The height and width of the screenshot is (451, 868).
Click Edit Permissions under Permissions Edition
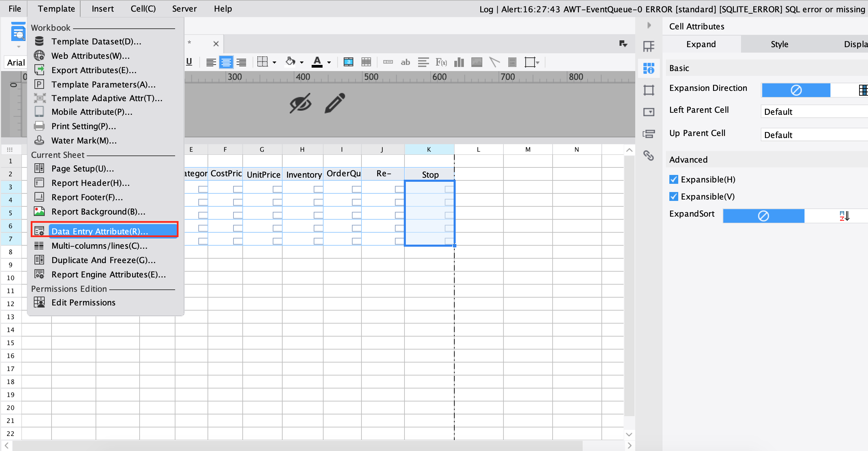[x=83, y=302]
